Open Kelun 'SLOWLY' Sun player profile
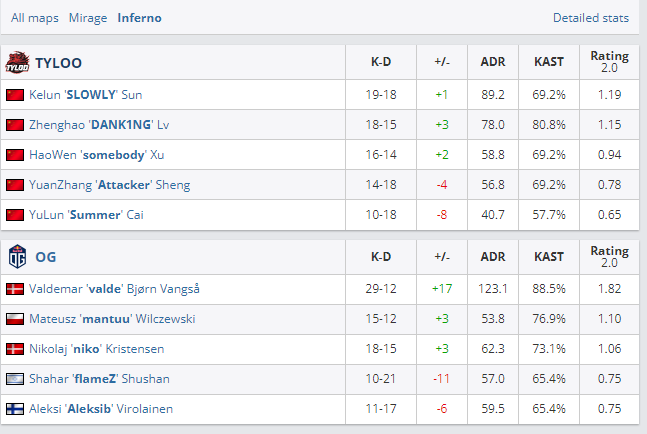647x434 pixels. [86, 95]
